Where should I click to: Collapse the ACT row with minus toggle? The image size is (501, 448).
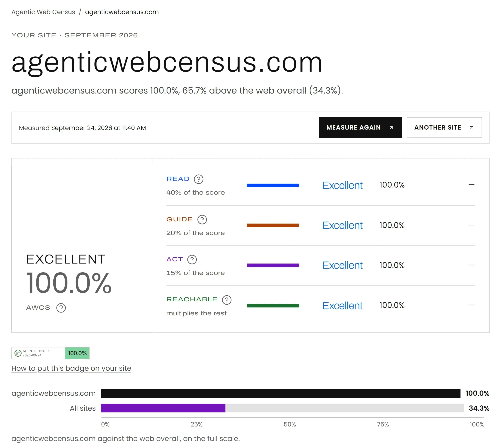pos(471,265)
